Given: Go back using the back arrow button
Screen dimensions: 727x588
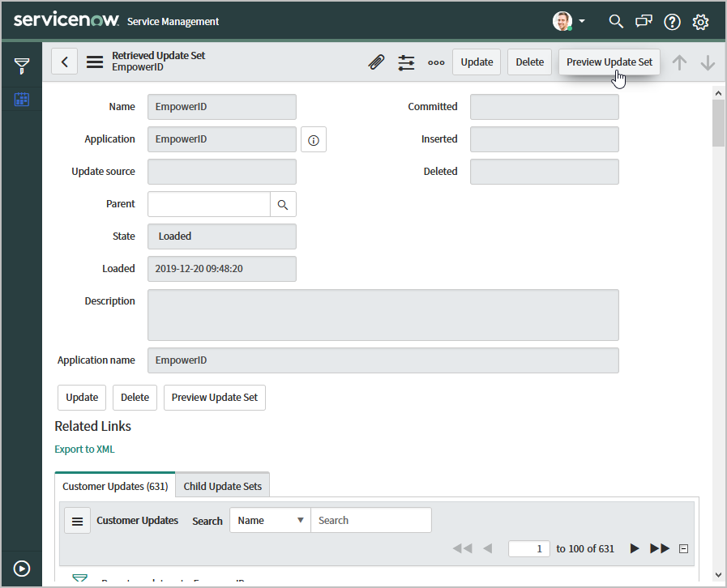Looking at the screenshot, I should (65, 62).
